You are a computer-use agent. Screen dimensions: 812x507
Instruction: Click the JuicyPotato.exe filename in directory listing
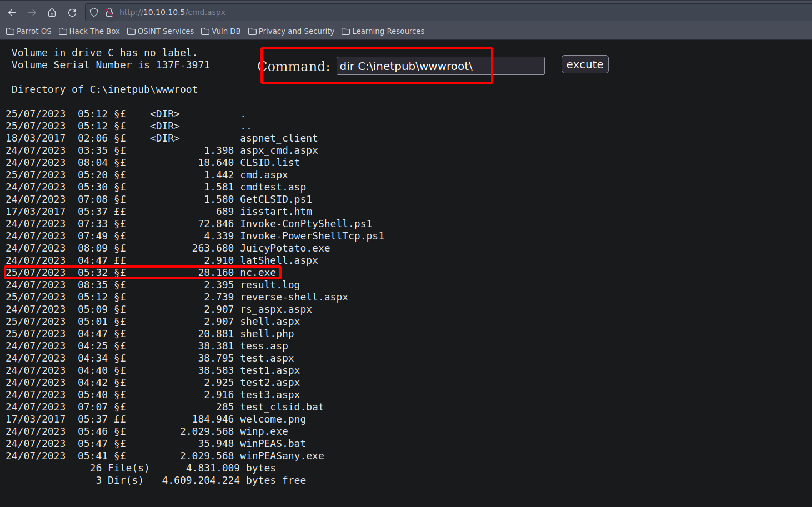click(285, 248)
